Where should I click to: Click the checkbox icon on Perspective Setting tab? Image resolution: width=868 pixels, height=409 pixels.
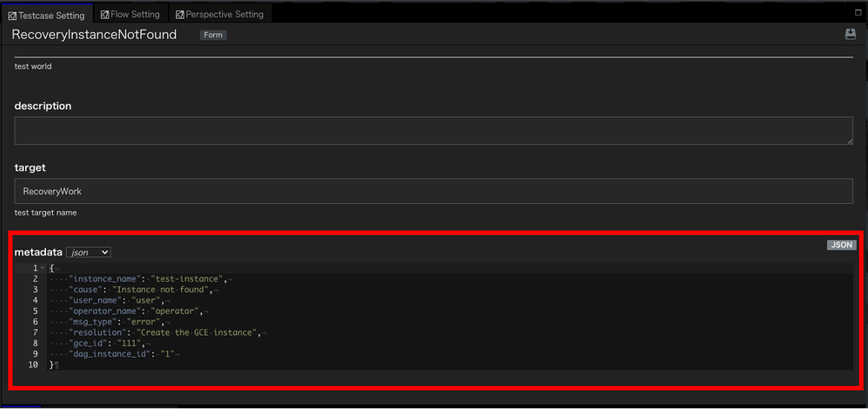(x=180, y=15)
